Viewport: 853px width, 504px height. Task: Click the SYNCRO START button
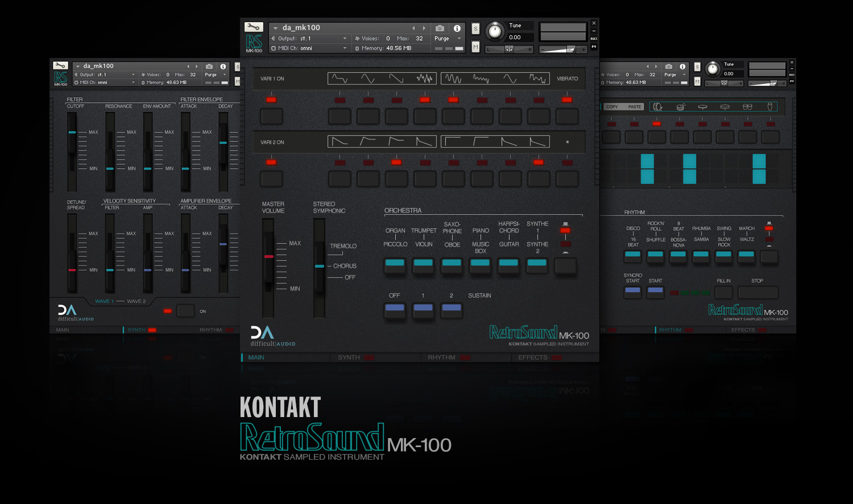click(x=632, y=293)
